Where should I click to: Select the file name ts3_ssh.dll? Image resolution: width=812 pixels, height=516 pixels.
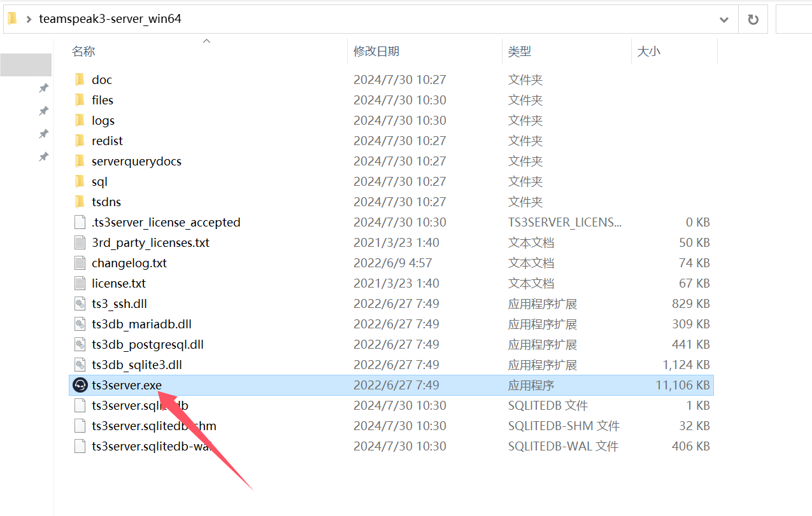coord(119,303)
